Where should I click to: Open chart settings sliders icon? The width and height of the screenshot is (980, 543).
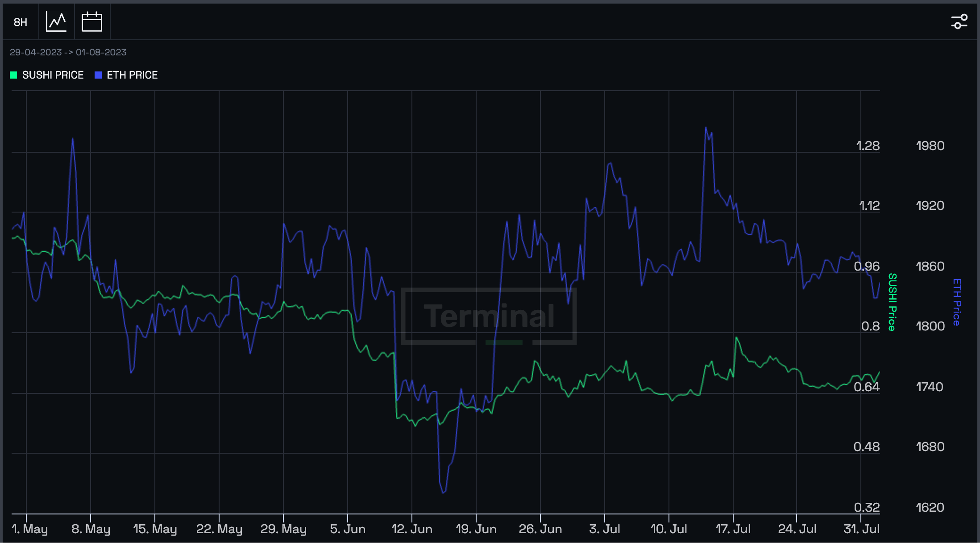(959, 21)
